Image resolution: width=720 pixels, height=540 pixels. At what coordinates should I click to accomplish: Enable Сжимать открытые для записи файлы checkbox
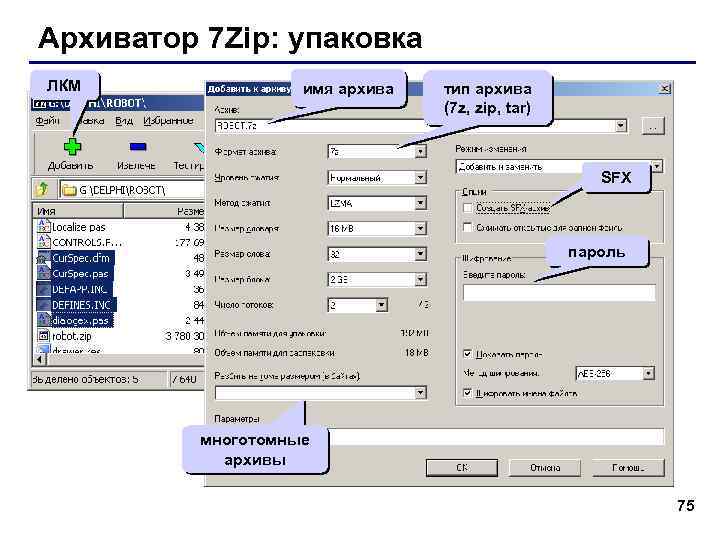tap(467, 227)
